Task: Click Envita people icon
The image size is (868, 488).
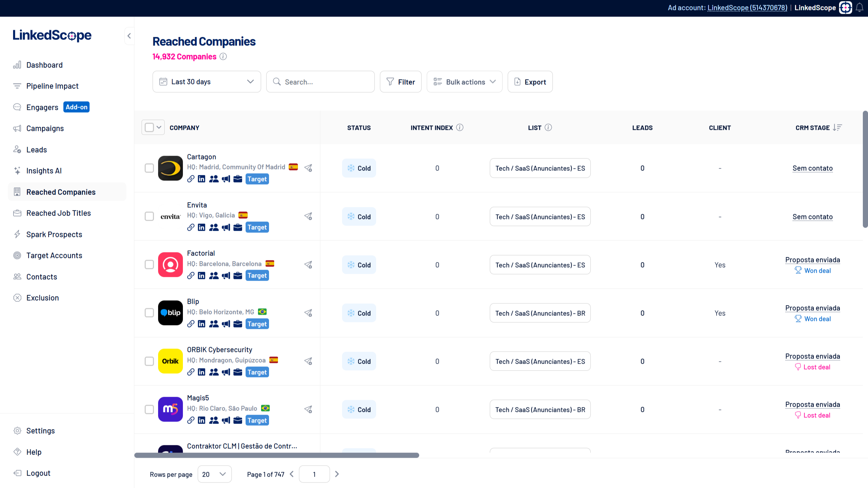Action: 214,227
